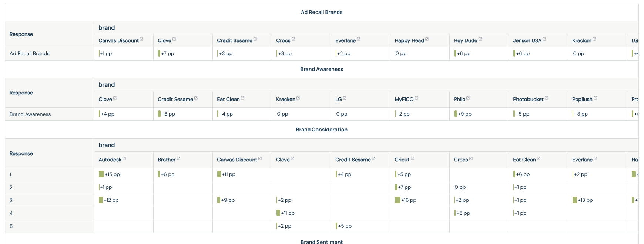Click external link icon beside Brother
Image resolution: width=644 pixels, height=244 pixels.
pos(178,158)
